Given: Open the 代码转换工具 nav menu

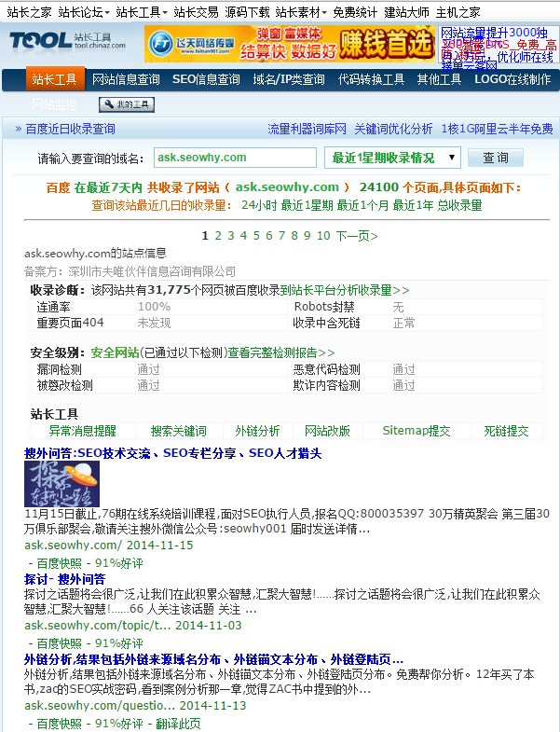Looking at the screenshot, I should pos(371,79).
